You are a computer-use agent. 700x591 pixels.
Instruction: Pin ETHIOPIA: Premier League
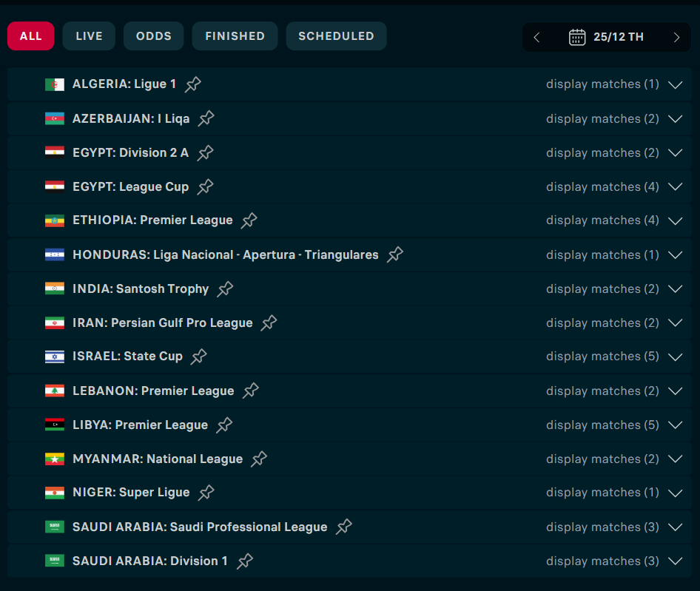coord(249,220)
